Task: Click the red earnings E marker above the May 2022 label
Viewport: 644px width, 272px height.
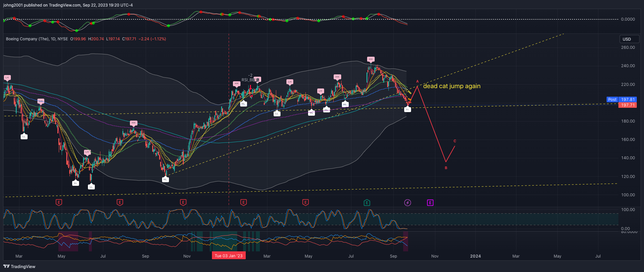Action: pos(59,203)
